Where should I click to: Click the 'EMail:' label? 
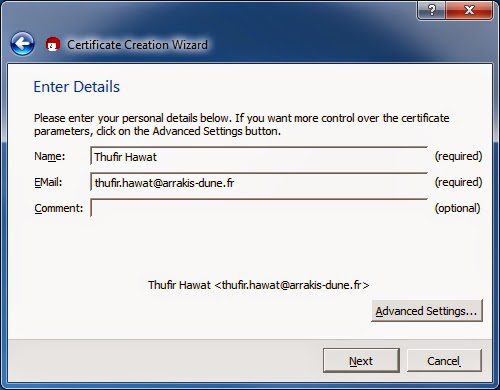48,182
